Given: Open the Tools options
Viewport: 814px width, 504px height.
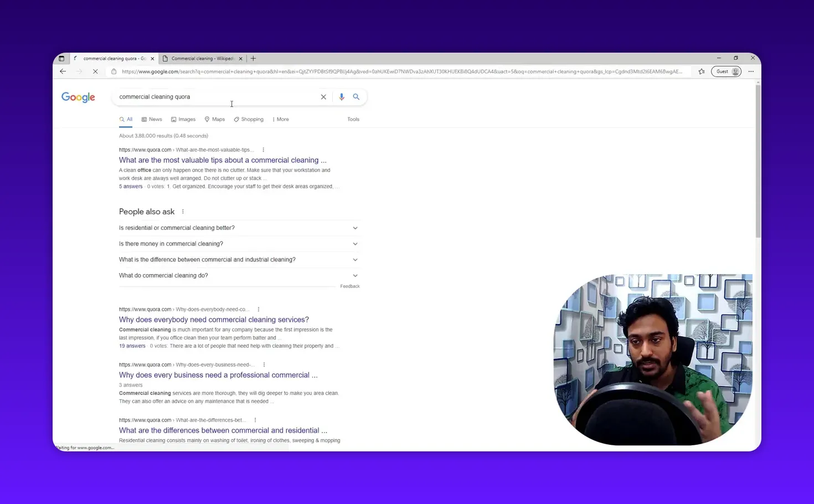Looking at the screenshot, I should (353, 119).
